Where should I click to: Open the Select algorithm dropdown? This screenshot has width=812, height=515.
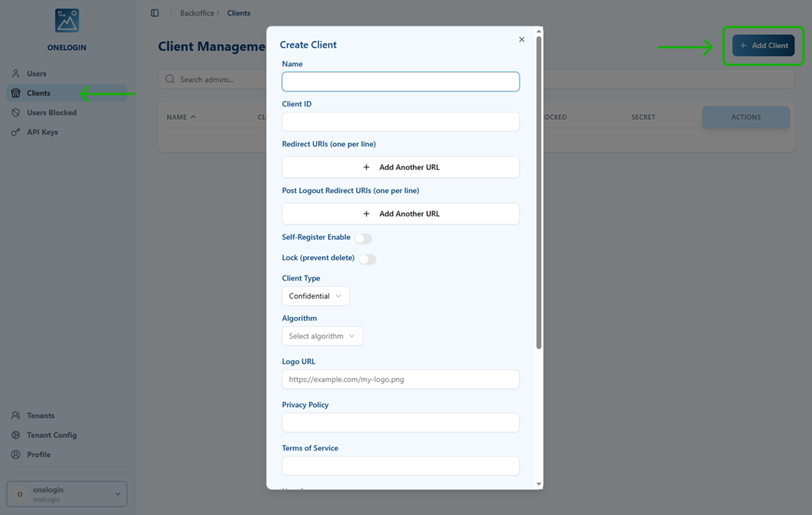tap(322, 336)
